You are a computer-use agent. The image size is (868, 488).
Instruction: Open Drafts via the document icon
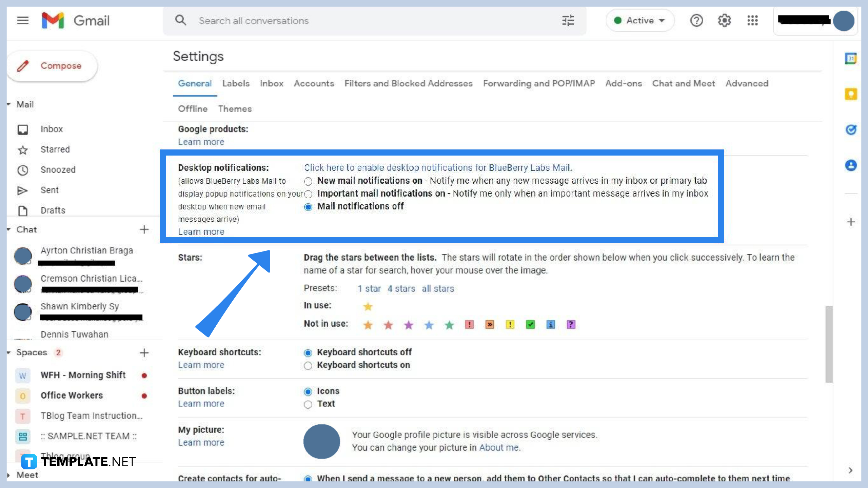coord(22,210)
